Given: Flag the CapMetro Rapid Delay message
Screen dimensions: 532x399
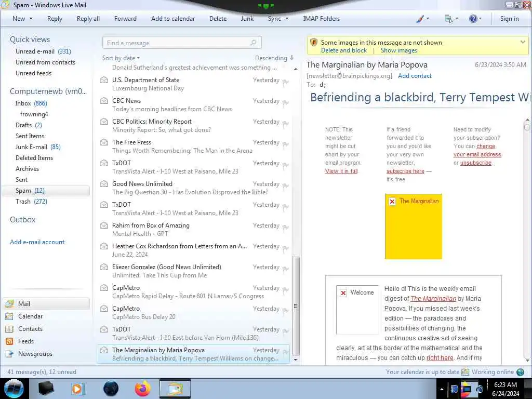Looking at the screenshot, I should coord(285,290).
